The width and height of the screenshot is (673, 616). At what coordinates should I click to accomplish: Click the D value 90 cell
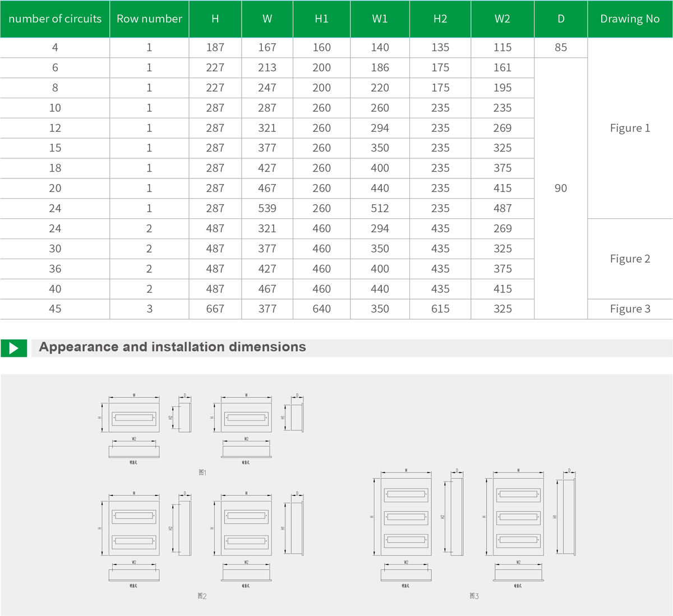coord(560,189)
